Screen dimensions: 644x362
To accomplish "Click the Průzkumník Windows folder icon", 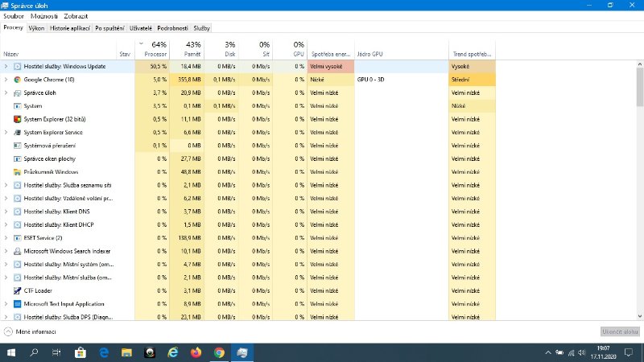I will pos(17,172).
